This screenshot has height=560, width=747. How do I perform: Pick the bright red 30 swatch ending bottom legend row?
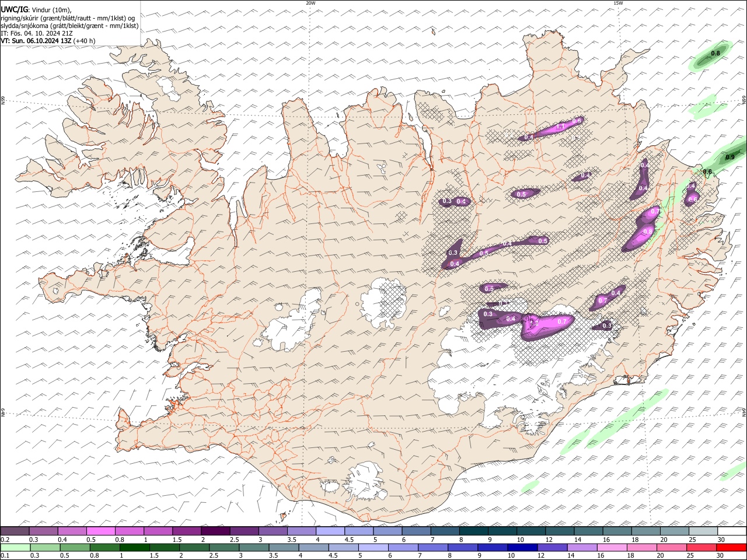pos(732,548)
